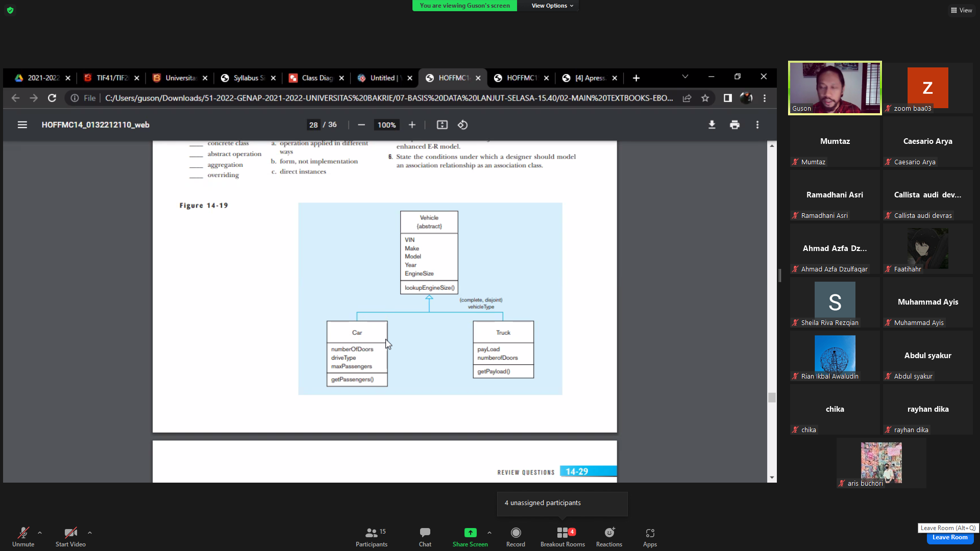Click the blue Leave Room button

(x=950, y=537)
